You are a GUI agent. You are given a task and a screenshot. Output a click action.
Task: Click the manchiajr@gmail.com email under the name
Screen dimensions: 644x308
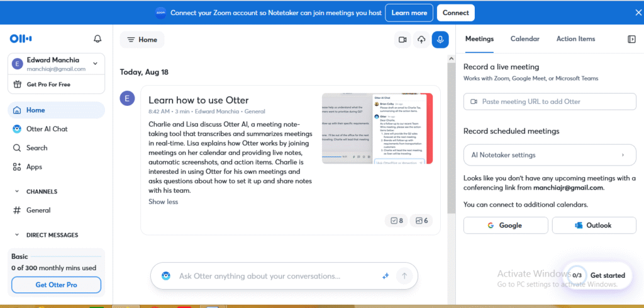tap(56, 69)
